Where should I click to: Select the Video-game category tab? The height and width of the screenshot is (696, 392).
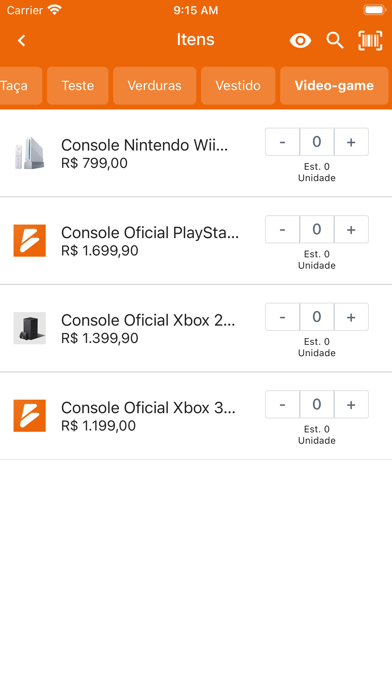click(x=334, y=86)
